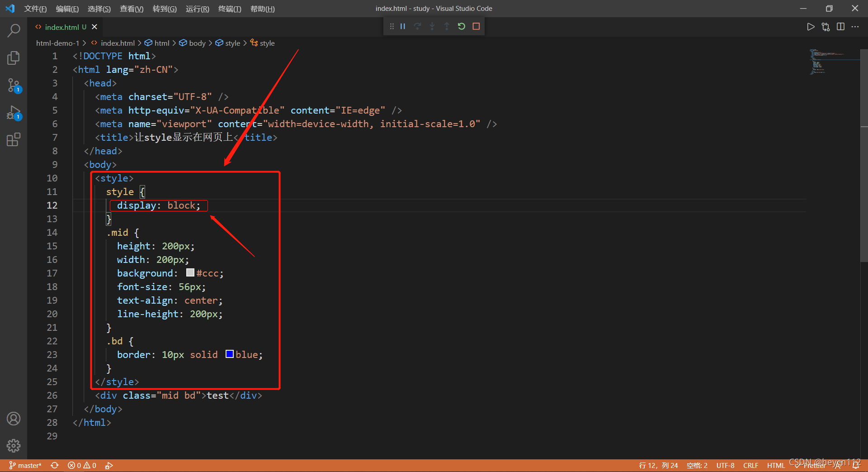Change end-of-line sequence CRLF

(750, 465)
